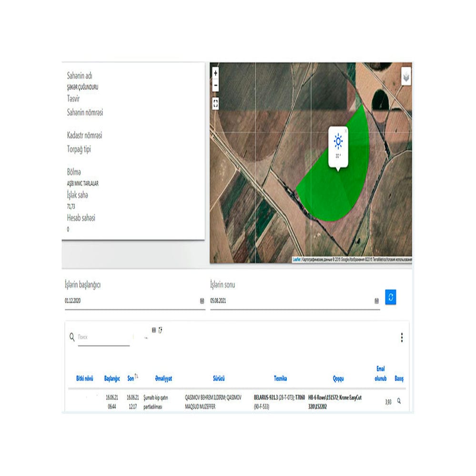This screenshot has width=476, height=476.
Task: Click the sun weather icon on the map
Action: pos(338,141)
